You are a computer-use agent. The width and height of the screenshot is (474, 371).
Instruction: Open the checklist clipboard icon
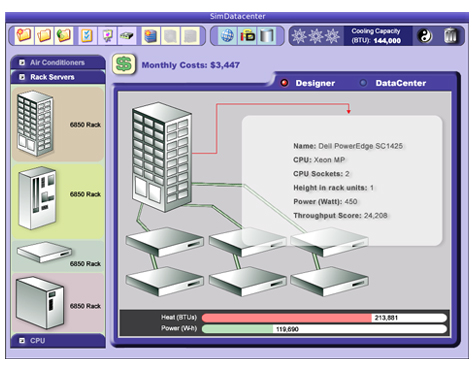click(x=87, y=35)
